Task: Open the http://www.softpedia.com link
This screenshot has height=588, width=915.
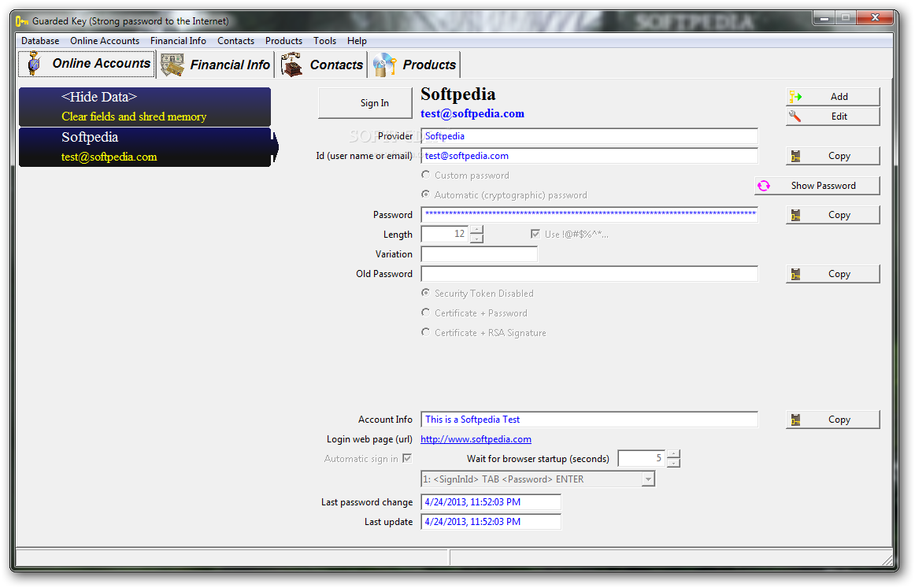Action: click(476, 439)
